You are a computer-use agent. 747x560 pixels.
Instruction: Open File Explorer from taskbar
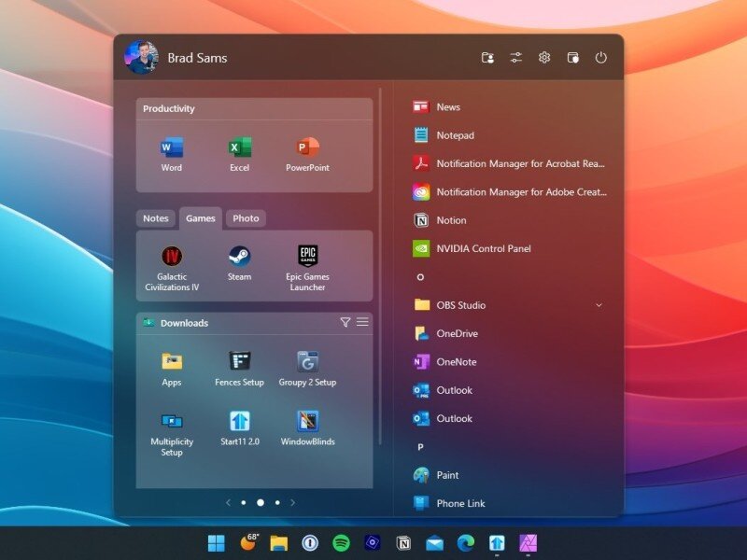(x=278, y=543)
